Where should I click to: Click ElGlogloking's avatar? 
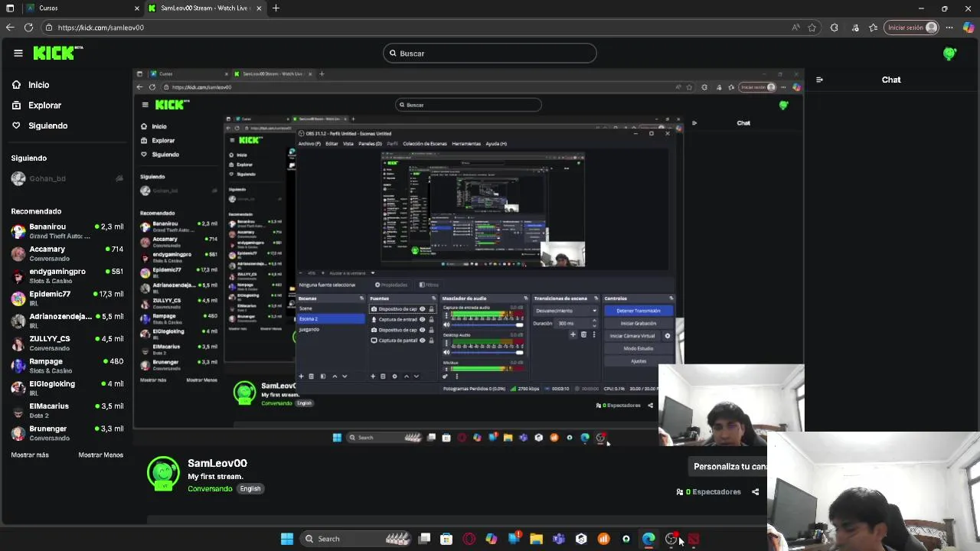pos(18,388)
